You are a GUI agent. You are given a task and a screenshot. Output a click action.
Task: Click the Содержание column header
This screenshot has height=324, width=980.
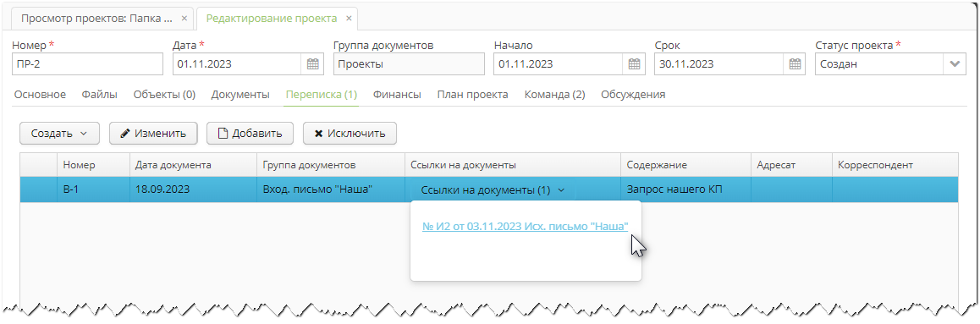686,165
